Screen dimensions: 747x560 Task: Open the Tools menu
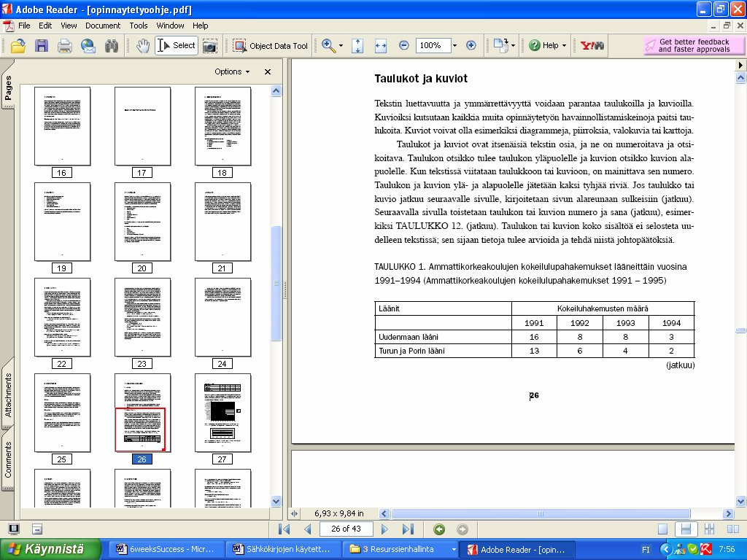point(139,26)
